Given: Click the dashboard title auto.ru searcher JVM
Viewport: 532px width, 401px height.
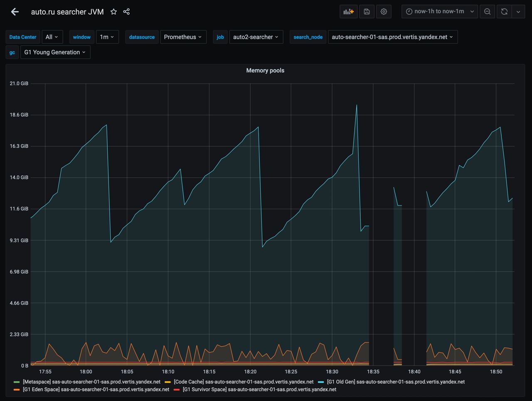Looking at the screenshot, I should [67, 12].
